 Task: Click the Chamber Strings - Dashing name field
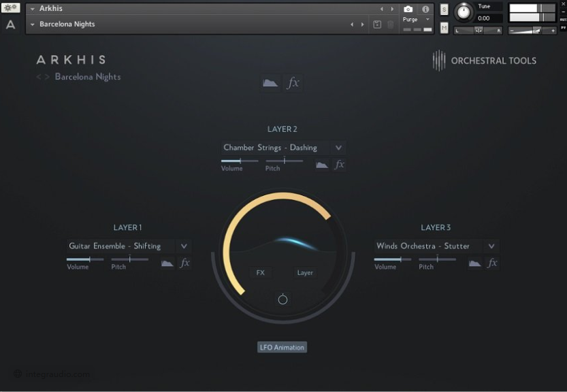[276, 148]
